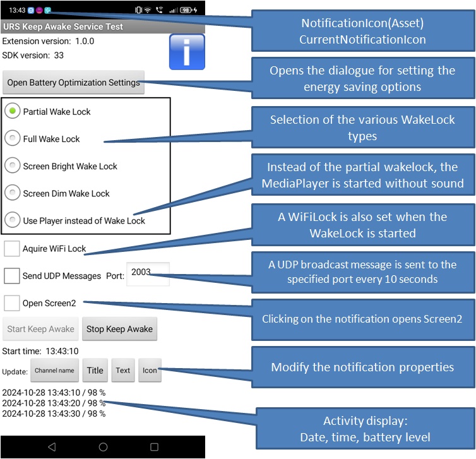
Task: Tap the Android back navigation triangle
Action: 52,447
